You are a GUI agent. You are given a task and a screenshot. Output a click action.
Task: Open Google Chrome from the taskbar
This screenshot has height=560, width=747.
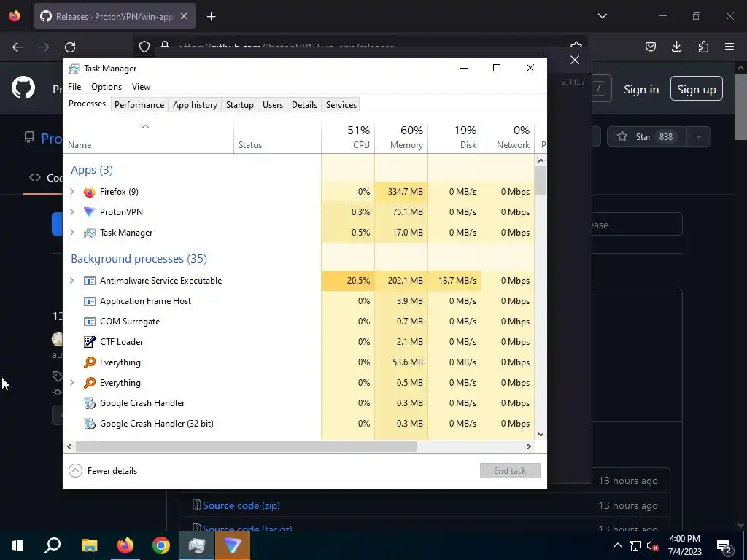point(161,545)
